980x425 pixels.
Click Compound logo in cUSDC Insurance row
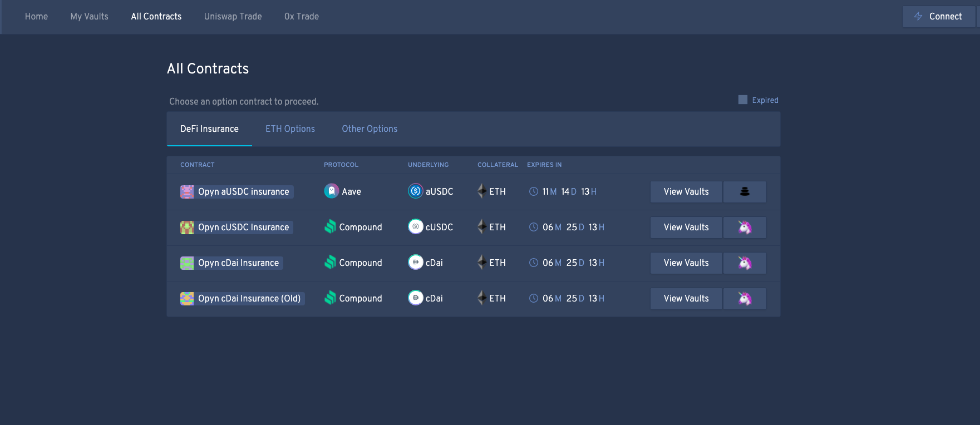point(330,227)
